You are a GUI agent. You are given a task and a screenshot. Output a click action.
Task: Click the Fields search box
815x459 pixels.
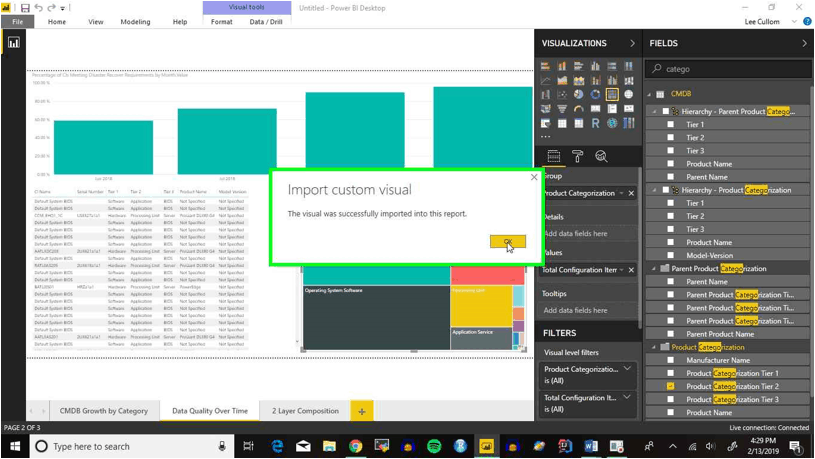(728, 69)
